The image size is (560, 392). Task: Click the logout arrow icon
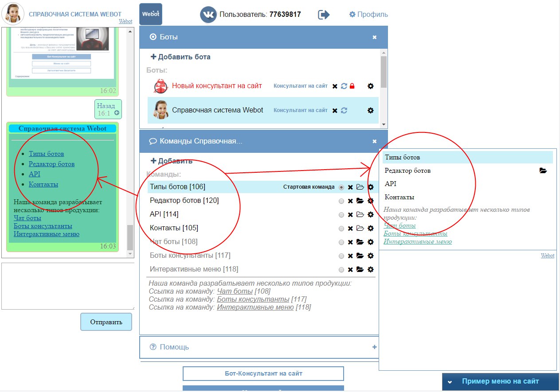324,15
